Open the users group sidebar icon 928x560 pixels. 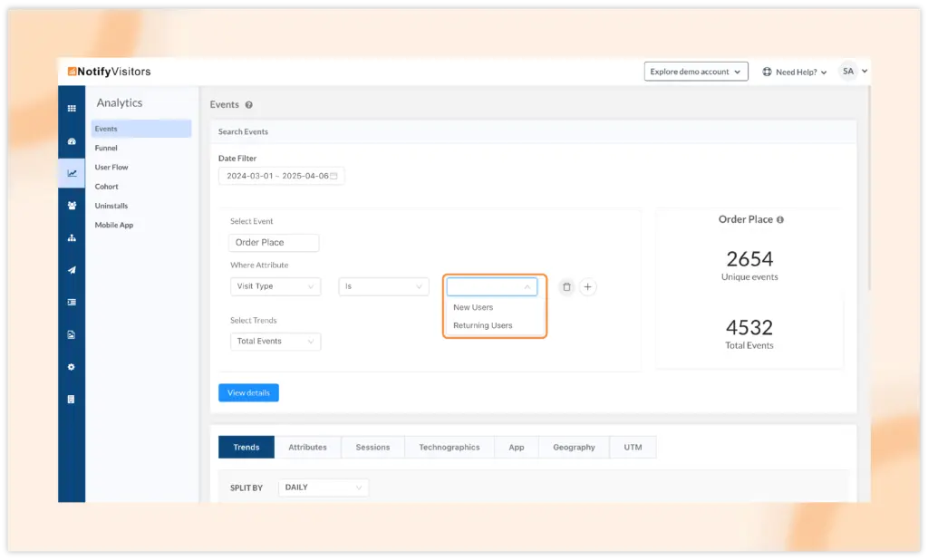click(x=72, y=206)
